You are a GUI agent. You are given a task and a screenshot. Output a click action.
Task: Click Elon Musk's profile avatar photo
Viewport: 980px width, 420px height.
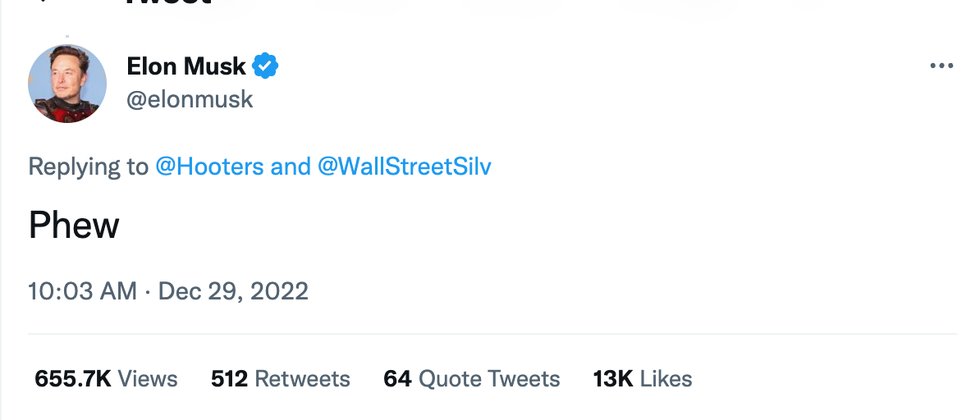pyautogui.click(x=67, y=84)
